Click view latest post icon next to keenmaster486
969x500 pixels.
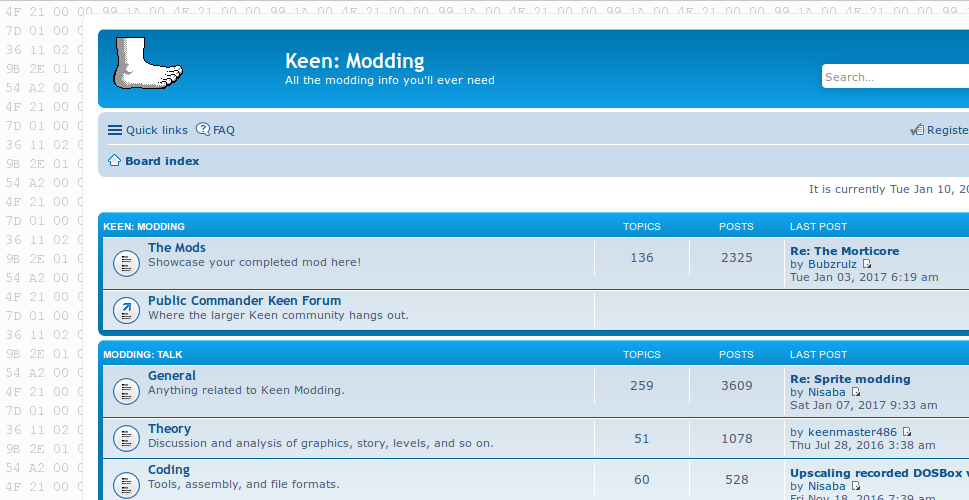(x=907, y=431)
